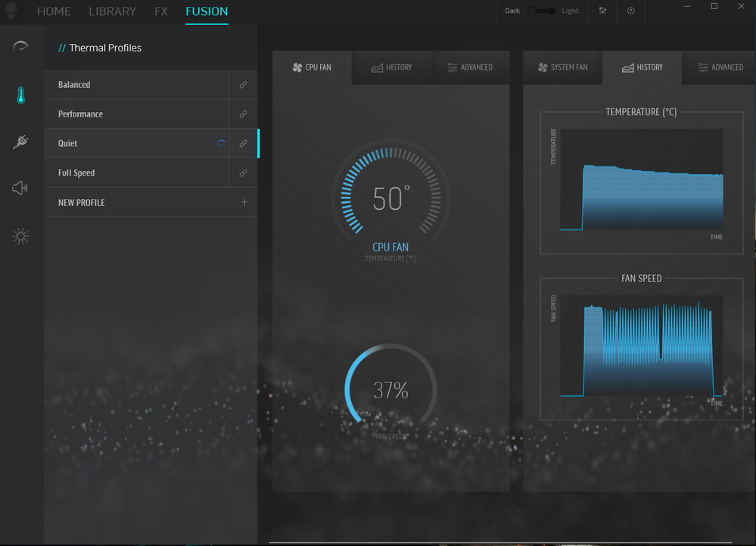Open the HISTORY tab in system fan panel
756x546 pixels.
click(642, 67)
